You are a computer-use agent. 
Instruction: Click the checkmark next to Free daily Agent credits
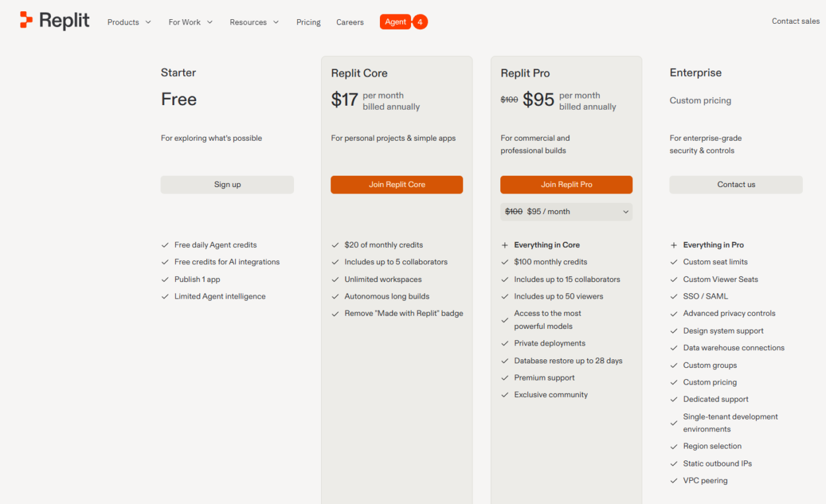165,245
